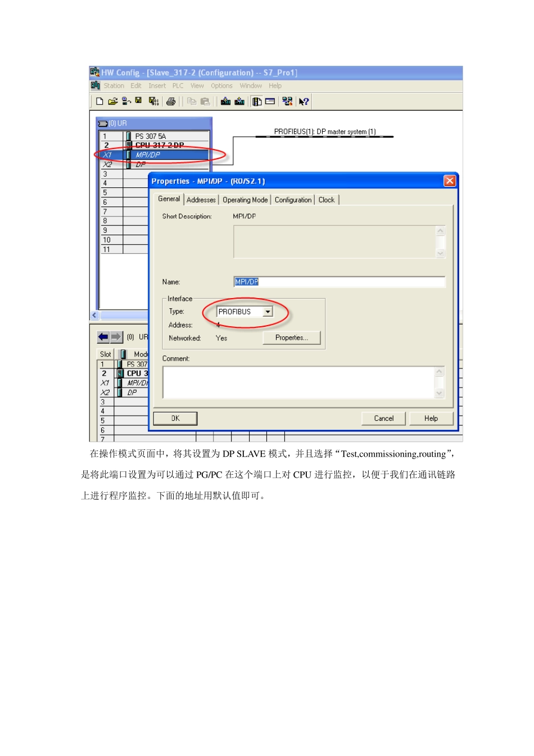Close the Properties MPI/DP dialog

tap(450, 181)
